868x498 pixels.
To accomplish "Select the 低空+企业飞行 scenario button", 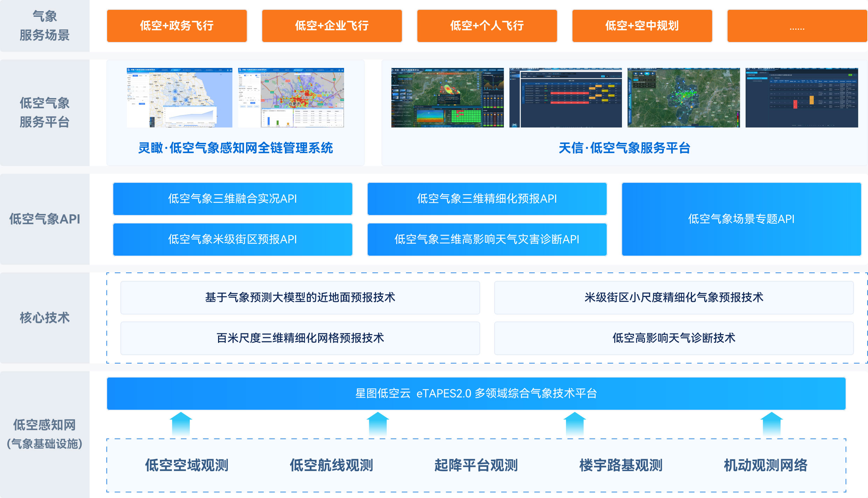I will coord(332,26).
